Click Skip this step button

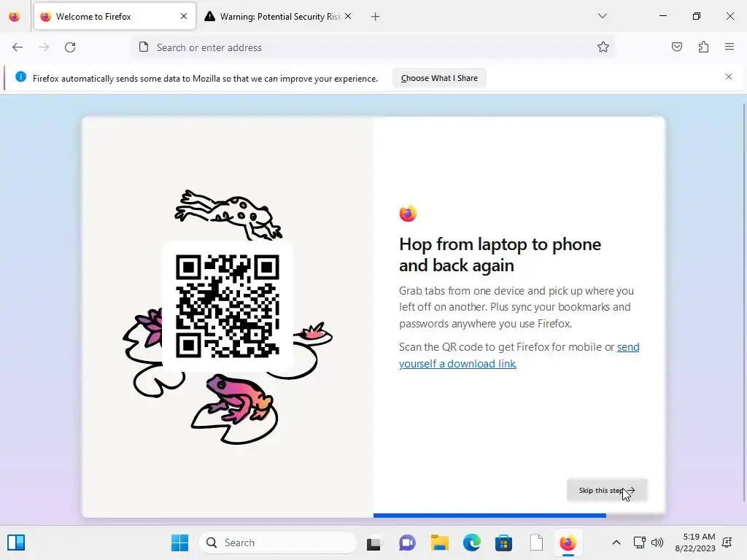click(x=607, y=491)
